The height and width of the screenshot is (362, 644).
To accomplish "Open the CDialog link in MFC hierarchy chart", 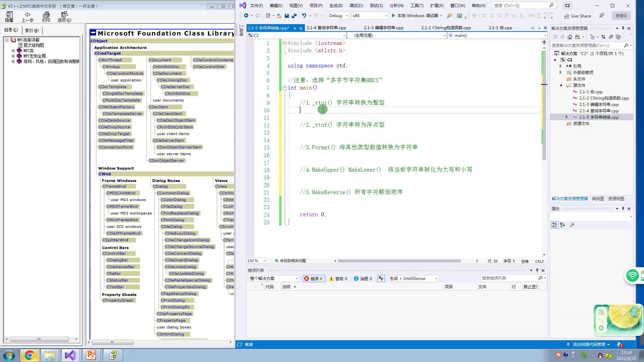I will click(160, 186).
